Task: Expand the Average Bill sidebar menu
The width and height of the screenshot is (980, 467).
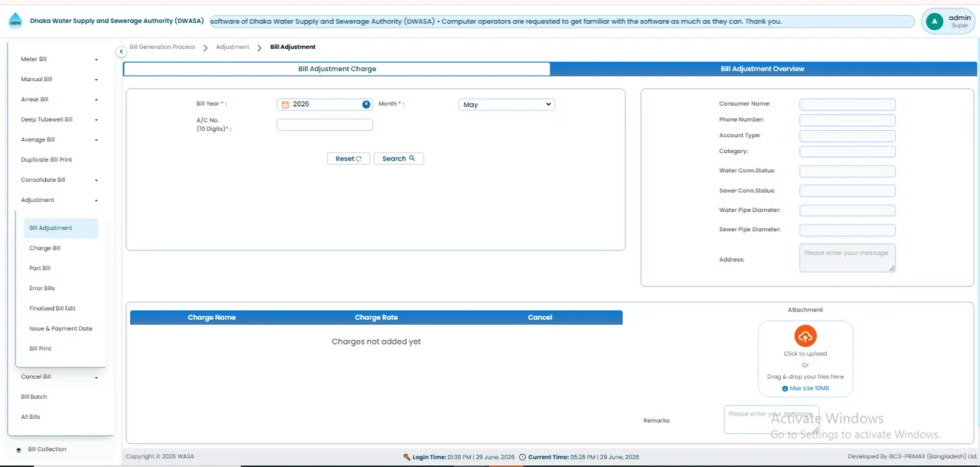Action: 60,140
